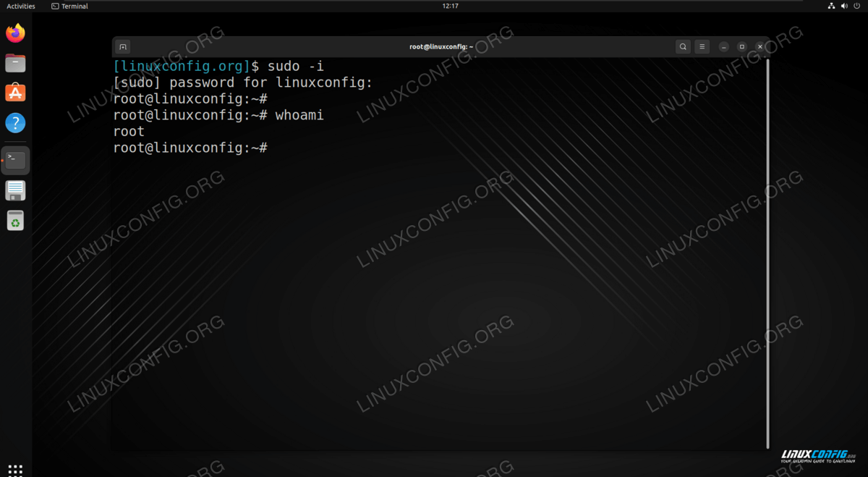This screenshot has width=868, height=477.
Task: Click the terminal title 'root@linuxconfig: ~'
Action: tap(441, 46)
